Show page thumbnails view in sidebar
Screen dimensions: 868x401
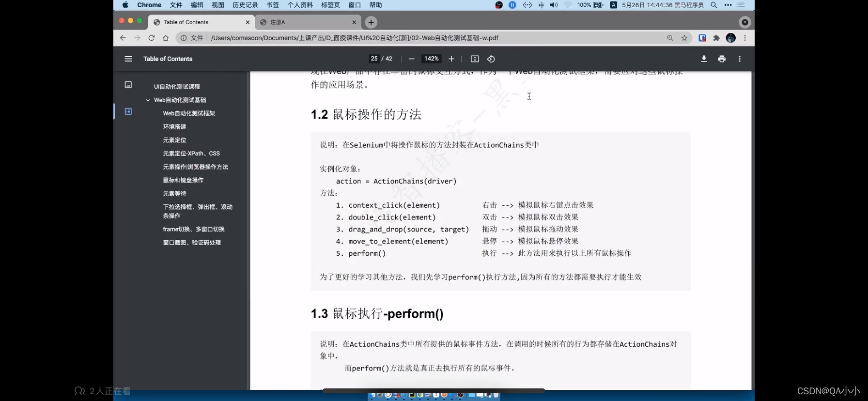click(x=128, y=85)
